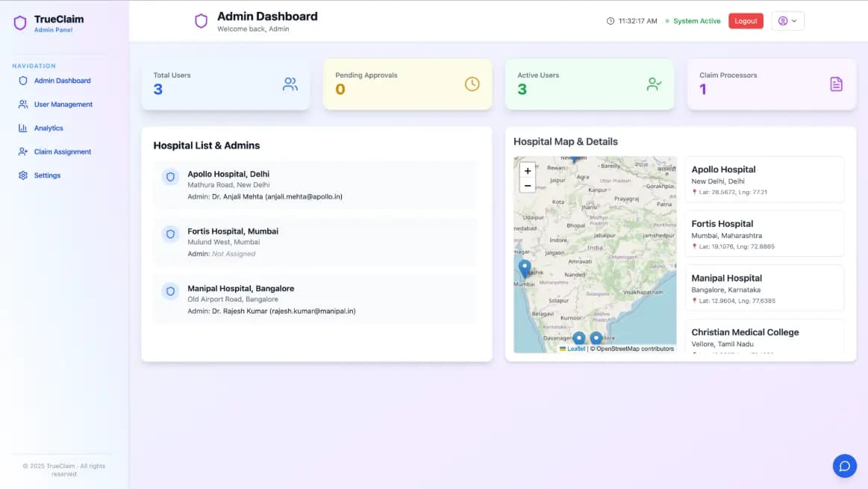Click the Logout button
Image resolution: width=868 pixels, height=489 pixels.
tap(746, 20)
